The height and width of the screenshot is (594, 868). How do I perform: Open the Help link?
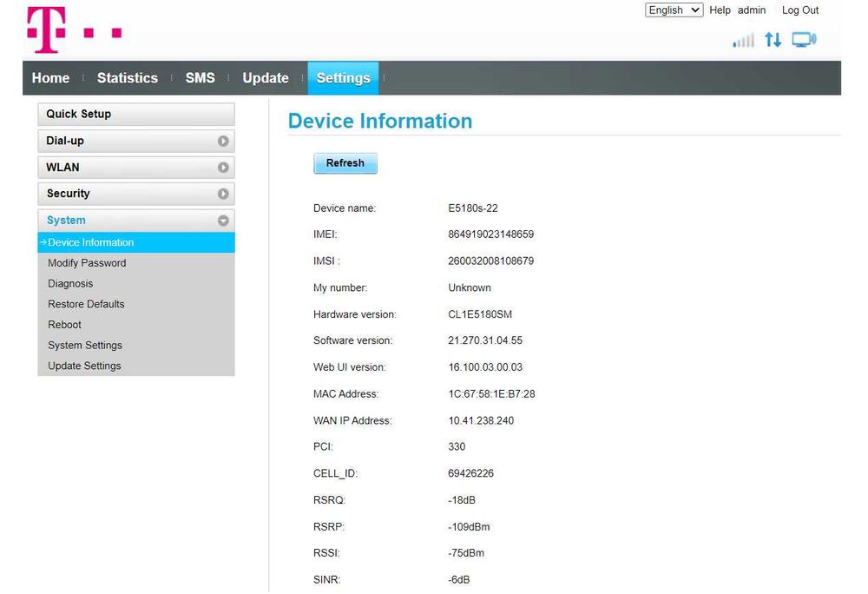[720, 10]
